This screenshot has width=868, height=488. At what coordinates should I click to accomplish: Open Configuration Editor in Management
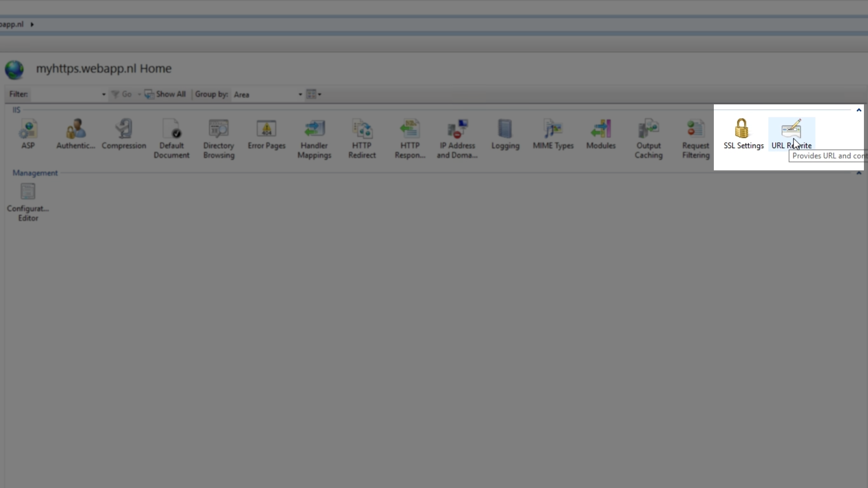[28, 201]
